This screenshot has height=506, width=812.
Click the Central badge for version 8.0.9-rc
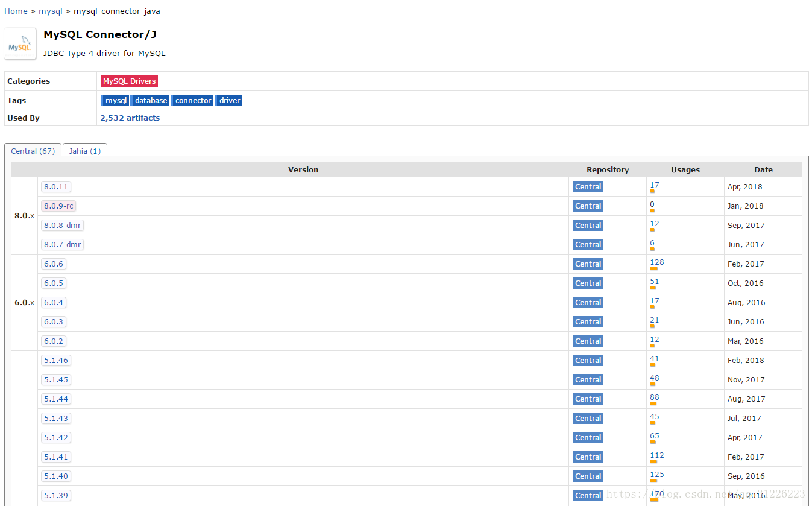pos(588,206)
